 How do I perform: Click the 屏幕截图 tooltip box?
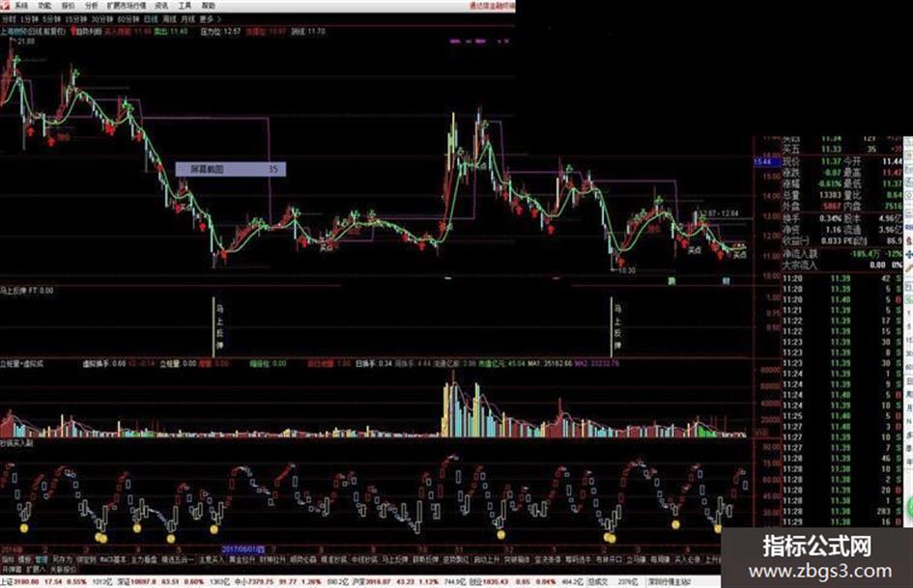tap(231, 169)
